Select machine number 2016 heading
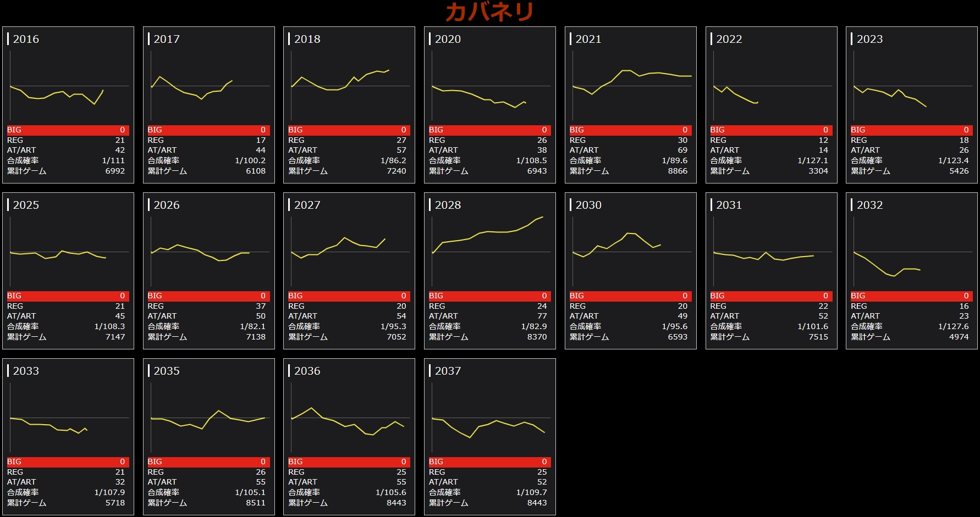The image size is (980, 517). tap(26, 39)
